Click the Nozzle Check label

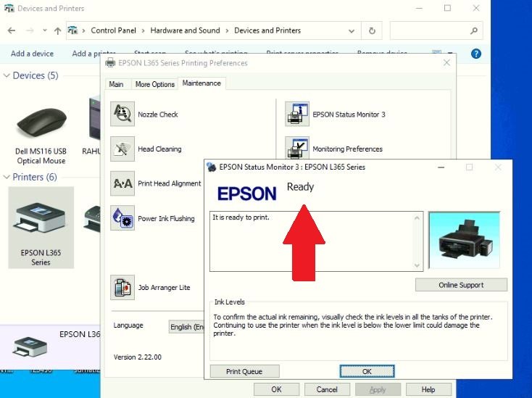[158, 115]
